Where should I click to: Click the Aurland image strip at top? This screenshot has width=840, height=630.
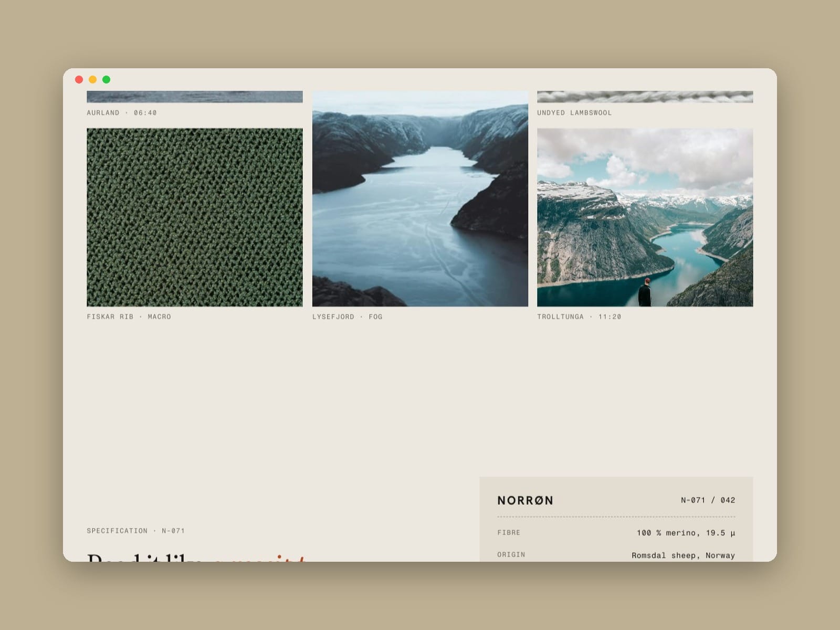[195, 97]
